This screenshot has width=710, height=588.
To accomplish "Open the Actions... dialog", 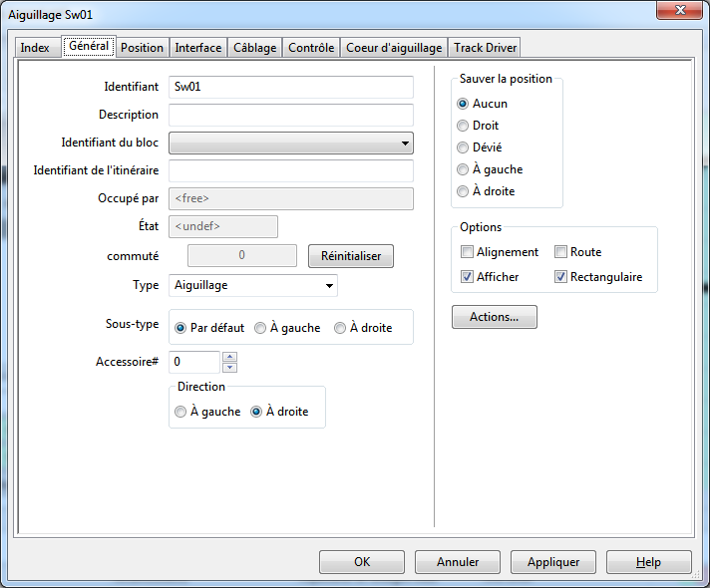I will pos(495,317).
